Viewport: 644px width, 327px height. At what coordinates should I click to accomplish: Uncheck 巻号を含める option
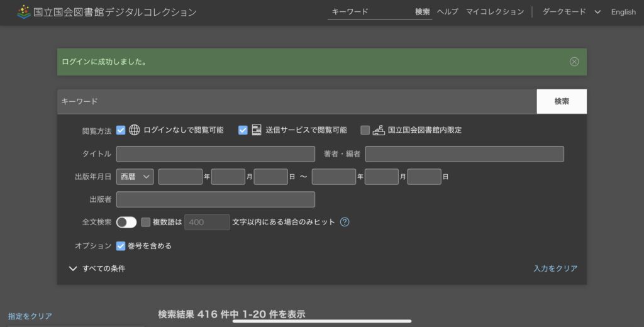121,246
